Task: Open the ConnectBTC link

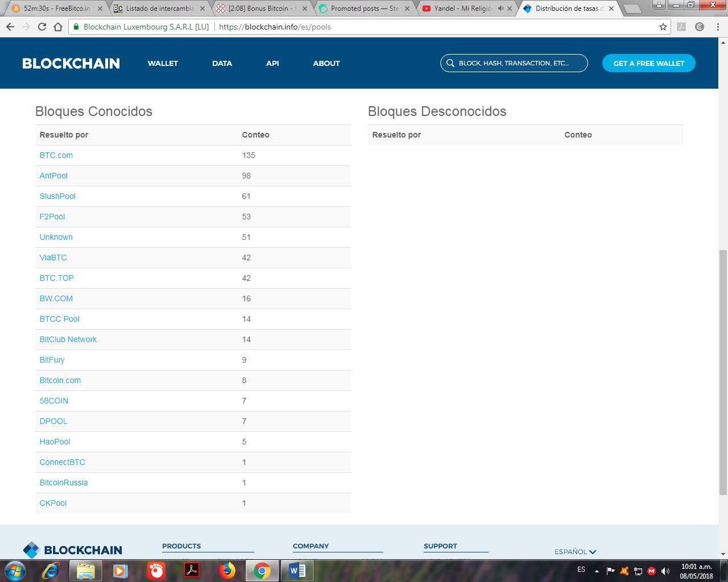Action: [x=63, y=462]
